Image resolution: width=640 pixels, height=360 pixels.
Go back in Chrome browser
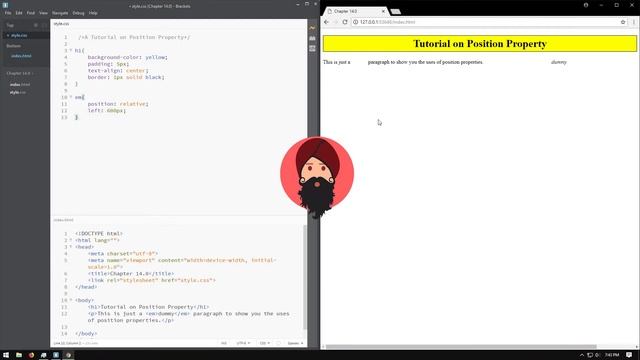[x=327, y=22]
